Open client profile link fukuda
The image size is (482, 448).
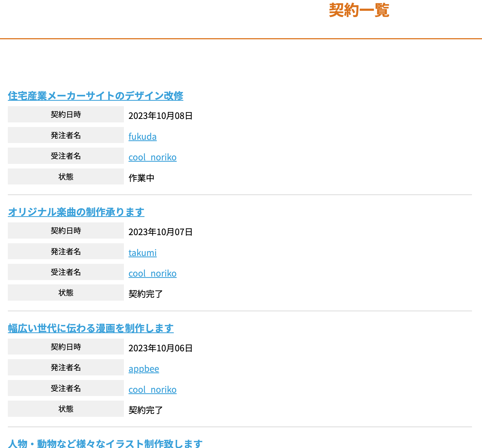(142, 137)
